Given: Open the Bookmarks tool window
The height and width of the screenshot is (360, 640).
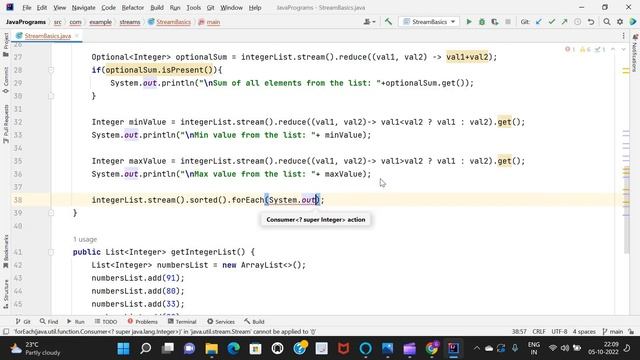Looking at the screenshot, I should 6,251.
